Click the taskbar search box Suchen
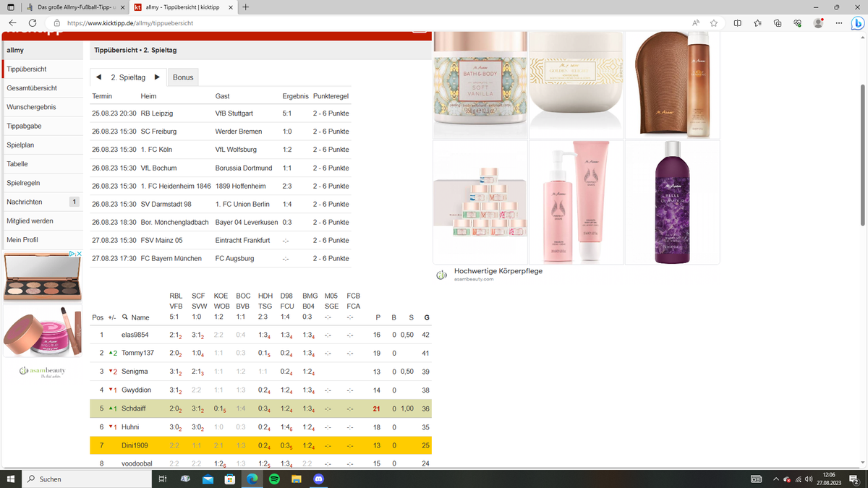868x488 pixels. [x=86, y=479]
